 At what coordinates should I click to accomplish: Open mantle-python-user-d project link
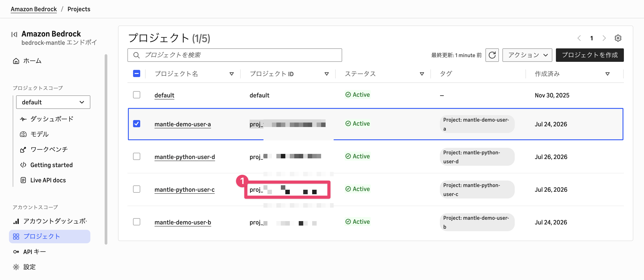click(184, 157)
